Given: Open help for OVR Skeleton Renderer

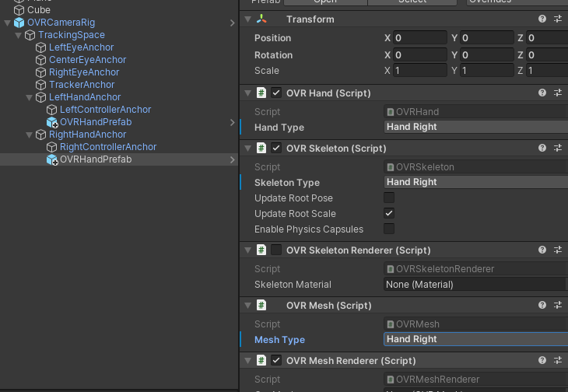Looking at the screenshot, I should (x=542, y=250).
